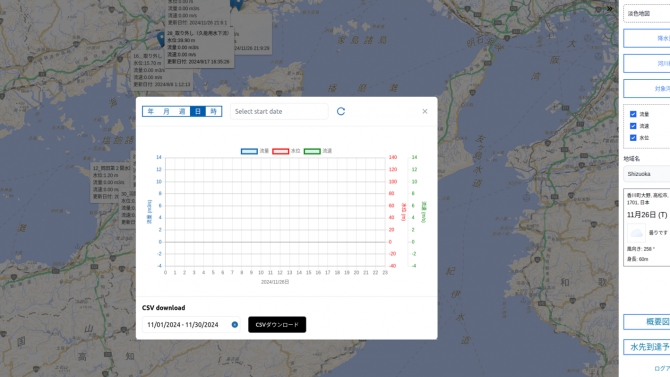Click the Select start date field
The width and height of the screenshot is (670, 377).
pos(279,112)
